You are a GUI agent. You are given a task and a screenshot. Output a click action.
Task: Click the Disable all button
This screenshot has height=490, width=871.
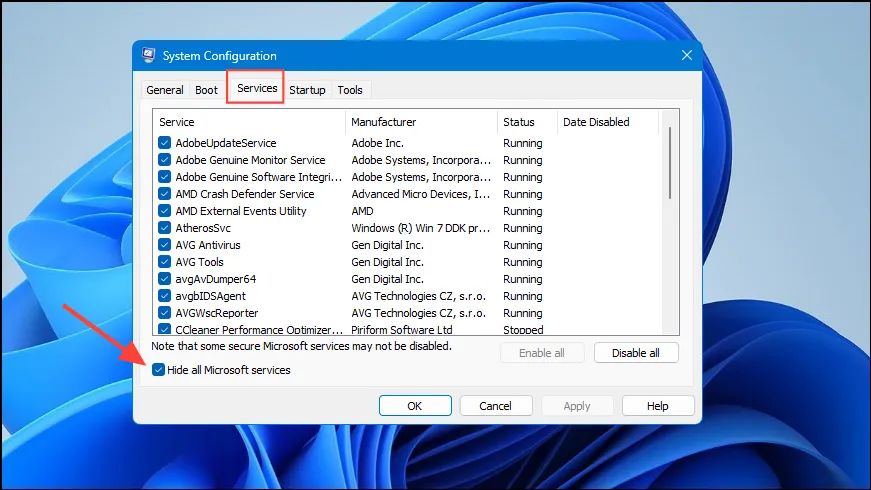coord(636,353)
